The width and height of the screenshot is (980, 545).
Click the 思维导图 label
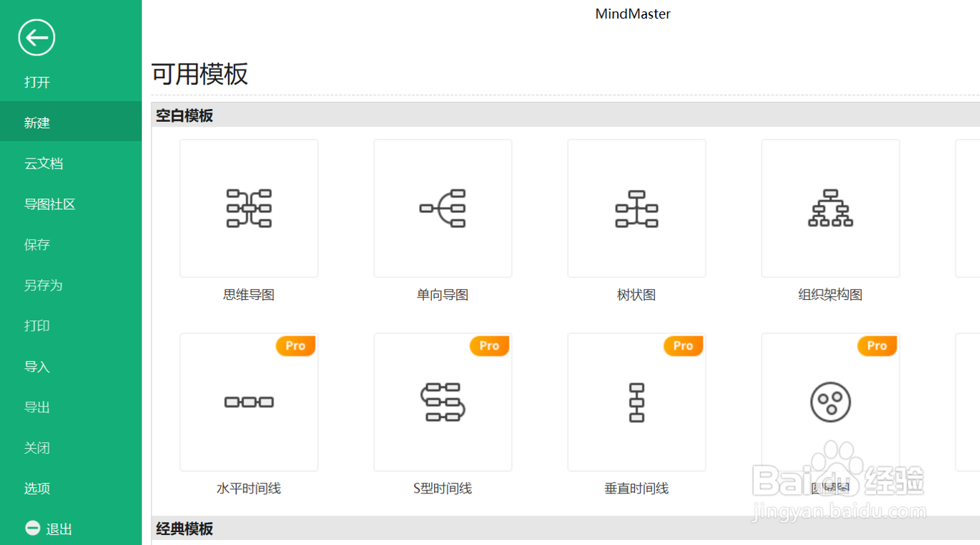(x=249, y=295)
